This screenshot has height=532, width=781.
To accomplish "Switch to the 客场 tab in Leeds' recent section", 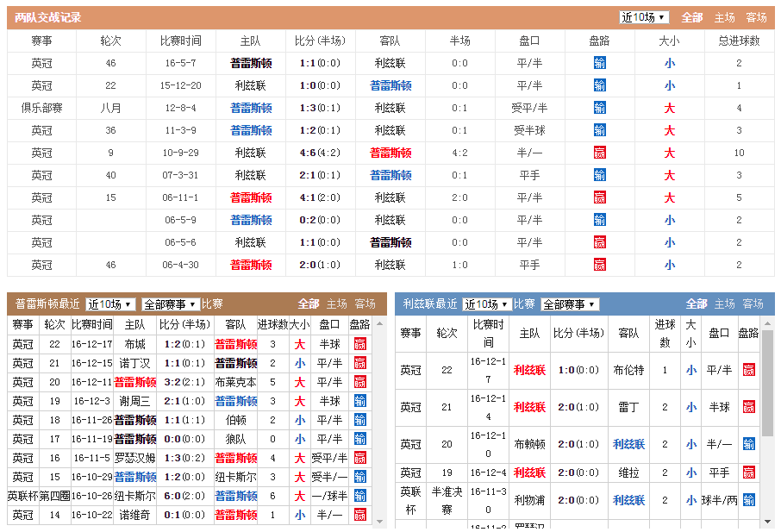I will click(753, 304).
